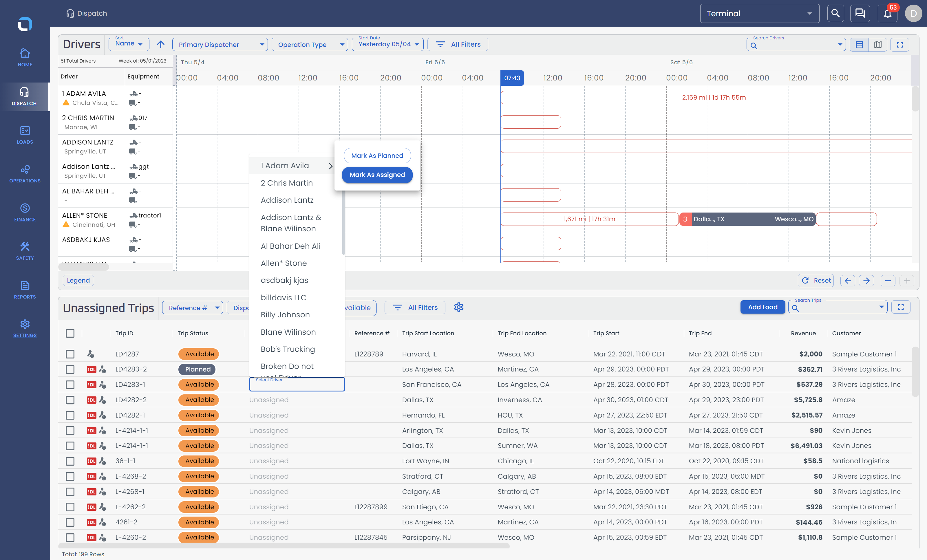Image resolution: width=927 pixels, height=560 pixels.
Task: Open the Settings sidebar section
Action: [x=25, y=328]
